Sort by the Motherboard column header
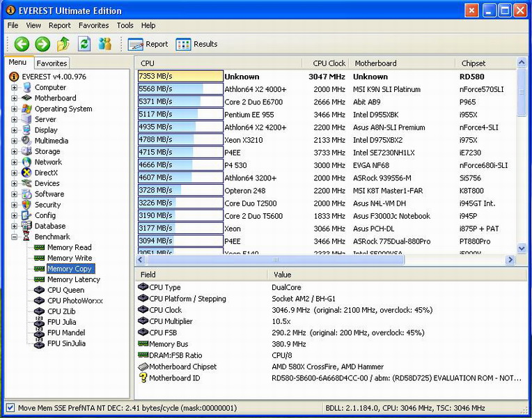This screenshot has width=532, height=418. click(402, 63)
